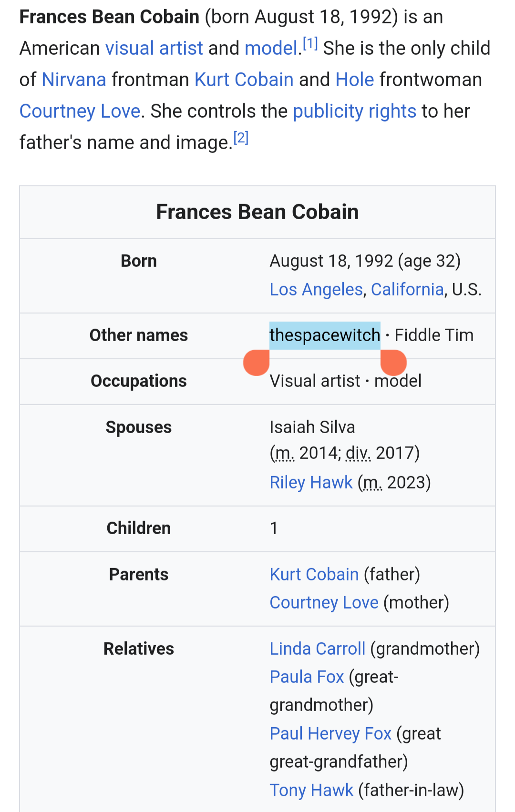Open Kurt Cobain link in Parents row
This screenshot has height=812, width=515.
[x=314, y=574]
